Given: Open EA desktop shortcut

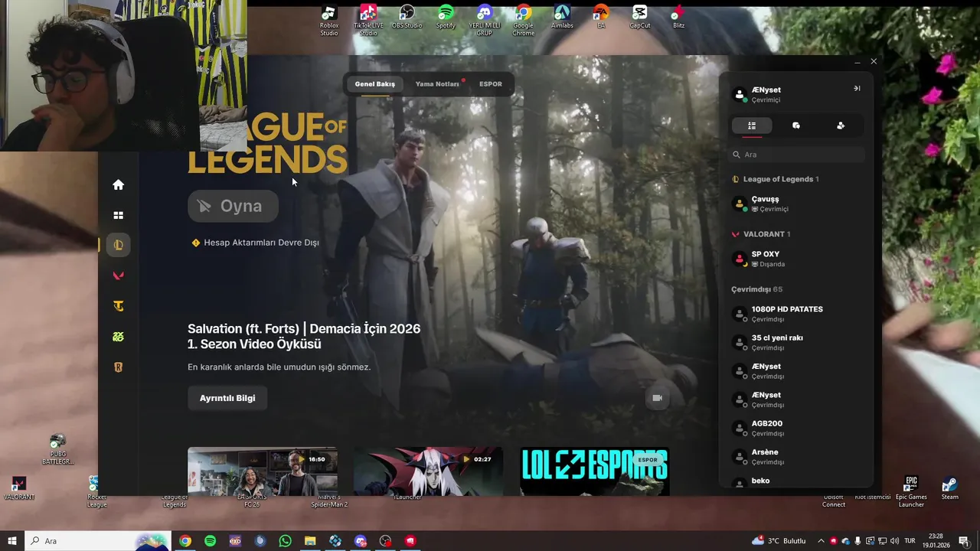Looking at the screenshot, I should tap(601, 18).
